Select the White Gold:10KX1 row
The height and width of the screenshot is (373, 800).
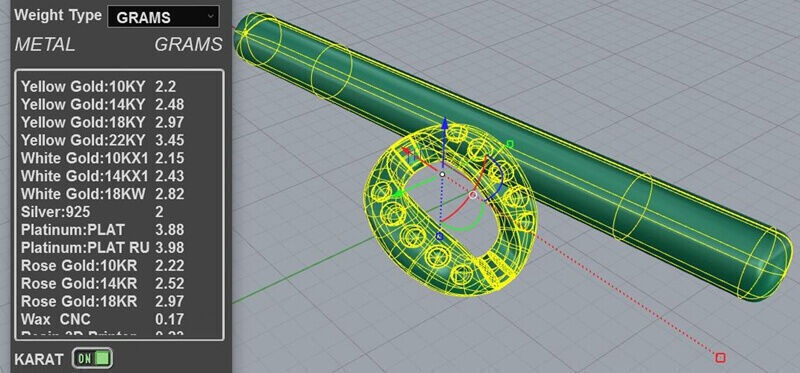coord(119,158)
